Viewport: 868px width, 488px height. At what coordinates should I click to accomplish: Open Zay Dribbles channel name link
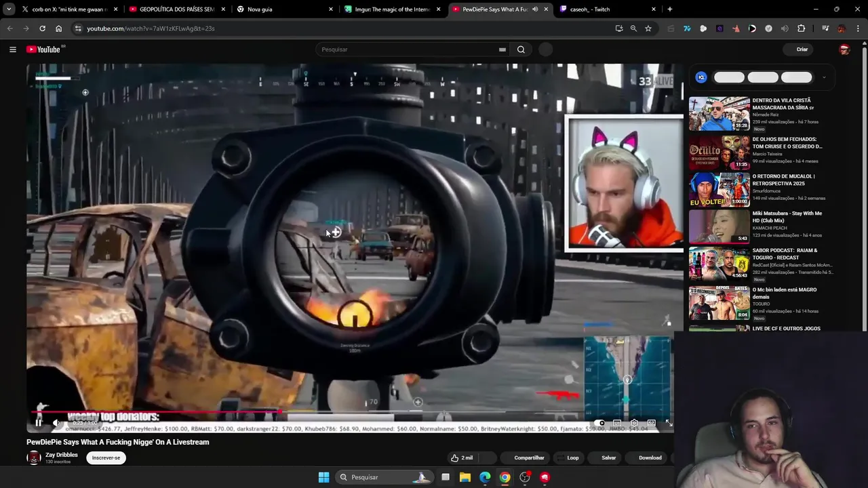[x=62, y=455]
